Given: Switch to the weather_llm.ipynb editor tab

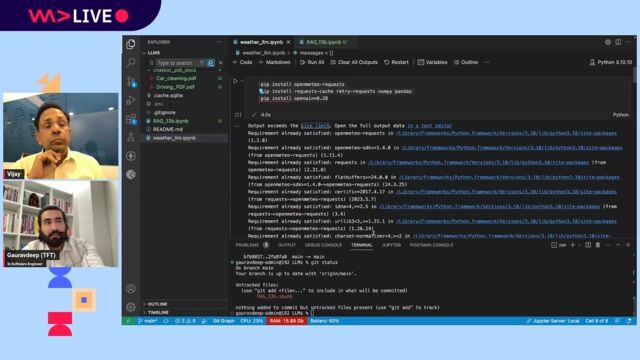Looking at the screenshot, I should click(x=261, y=42).
